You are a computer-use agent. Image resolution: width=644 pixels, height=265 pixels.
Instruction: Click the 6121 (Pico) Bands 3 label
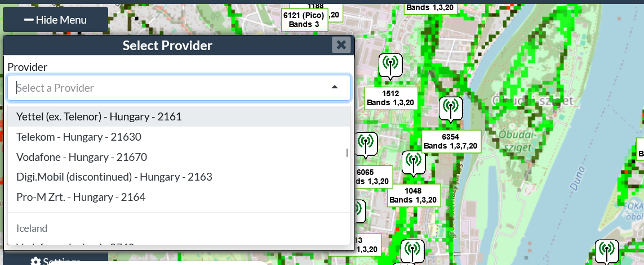pos(304,20)
